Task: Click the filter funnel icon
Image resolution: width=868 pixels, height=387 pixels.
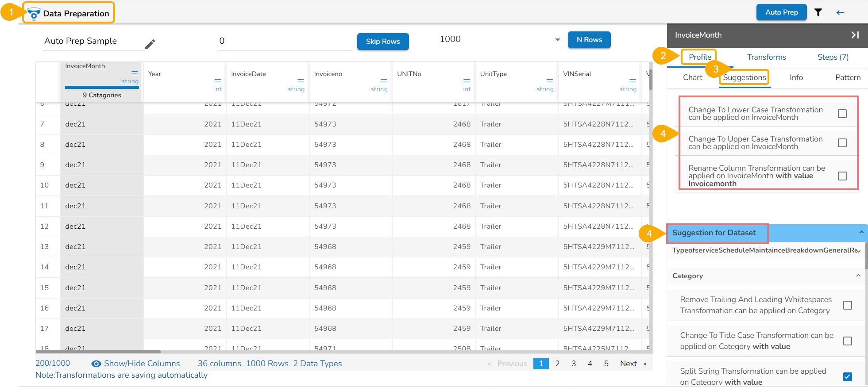Action: click(818, 12)
